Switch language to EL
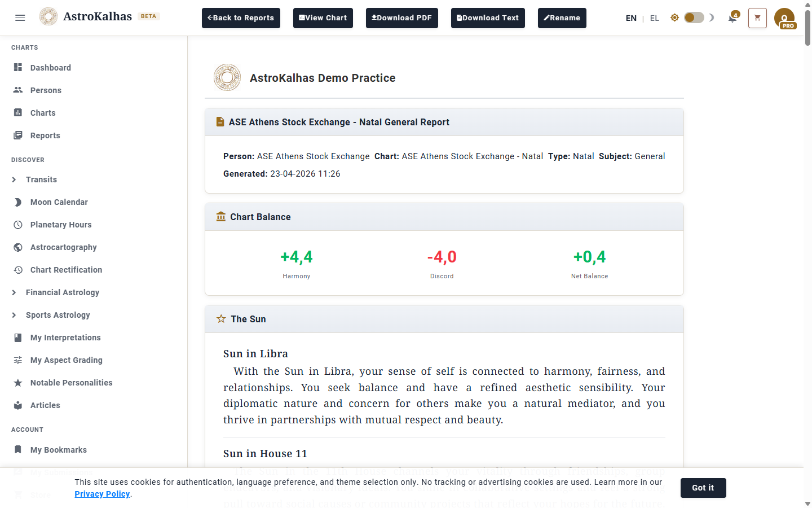 coord(654,18)
